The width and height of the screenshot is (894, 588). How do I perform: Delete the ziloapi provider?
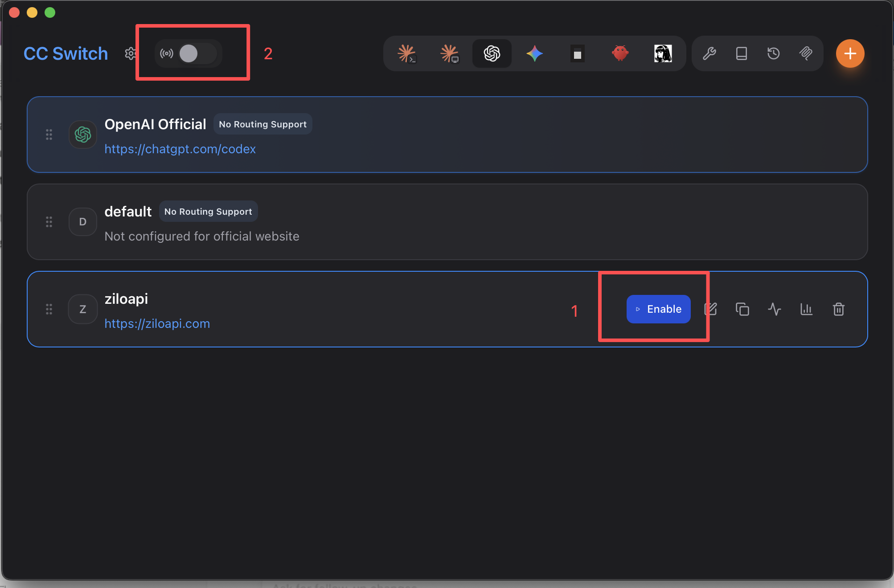pyautogui.click(x=839, y=309)
